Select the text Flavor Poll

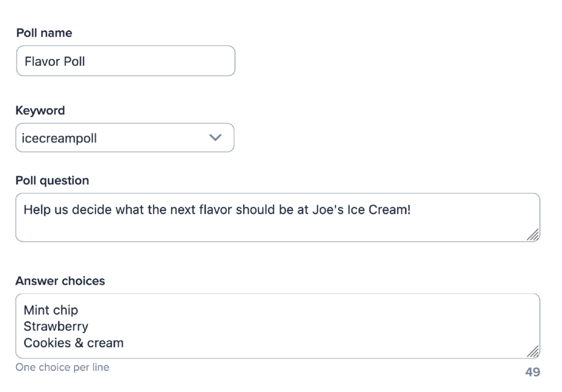coord(54,61)
